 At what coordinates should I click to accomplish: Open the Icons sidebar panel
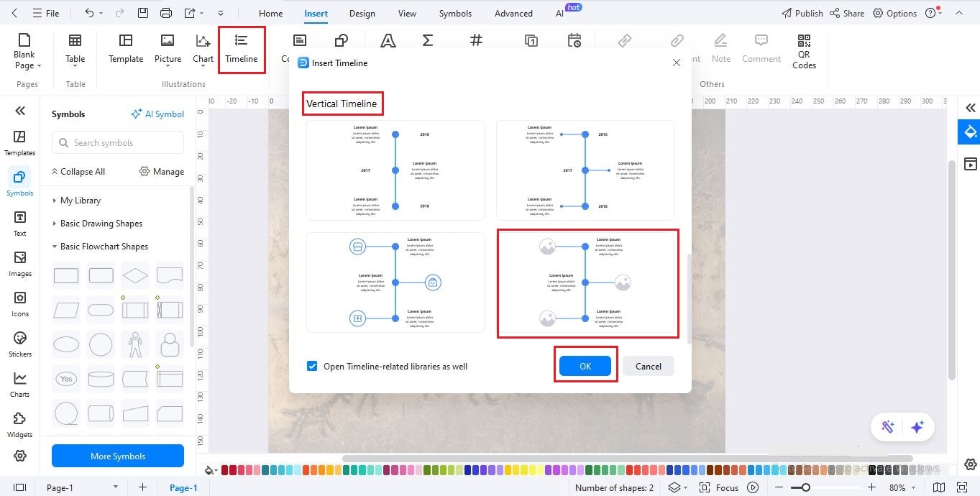point(19,304)
